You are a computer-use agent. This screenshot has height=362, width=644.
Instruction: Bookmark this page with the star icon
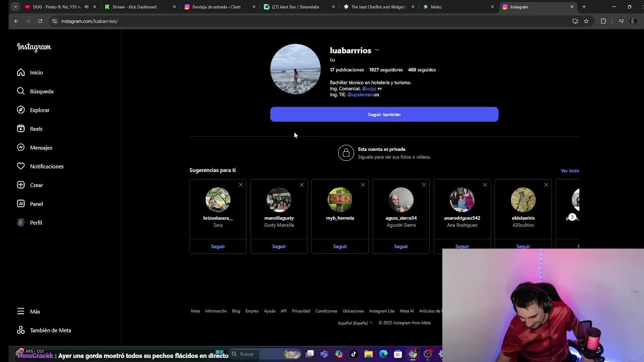click(x=586, y=21)
